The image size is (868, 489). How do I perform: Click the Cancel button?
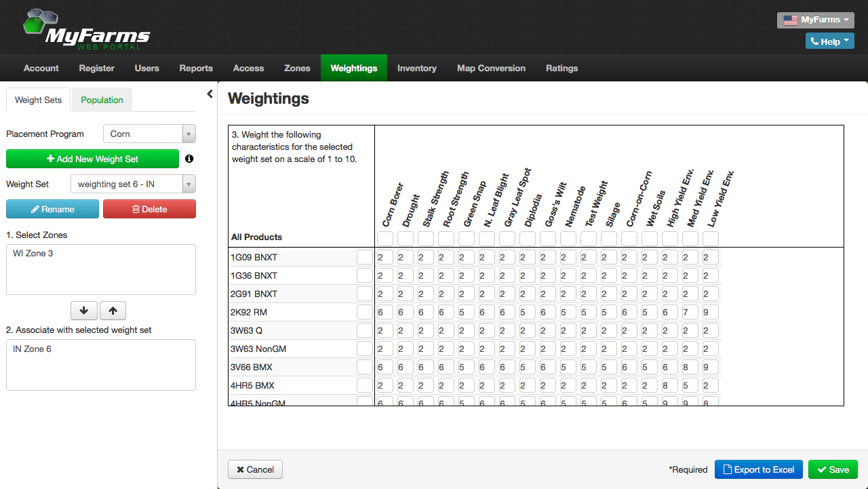pos(255,469)
